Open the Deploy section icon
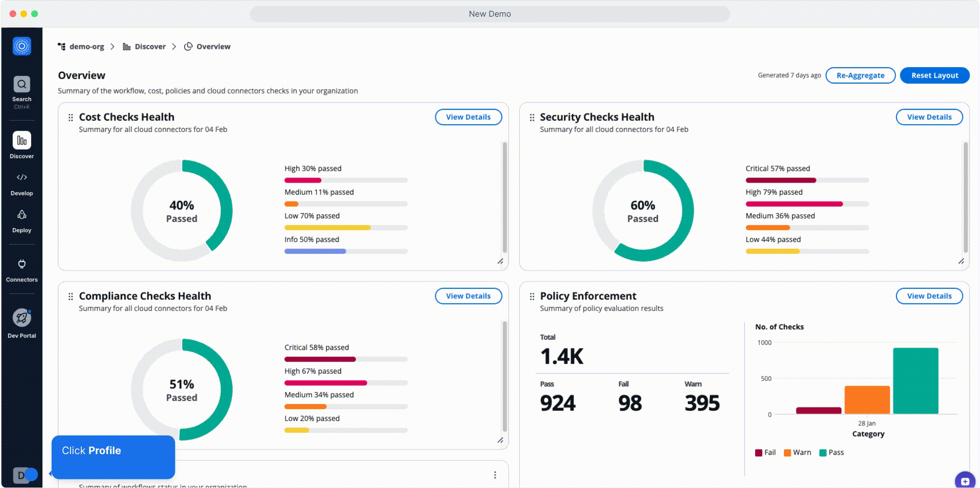This screenshot has width=980, height=488. coord(22,215)
